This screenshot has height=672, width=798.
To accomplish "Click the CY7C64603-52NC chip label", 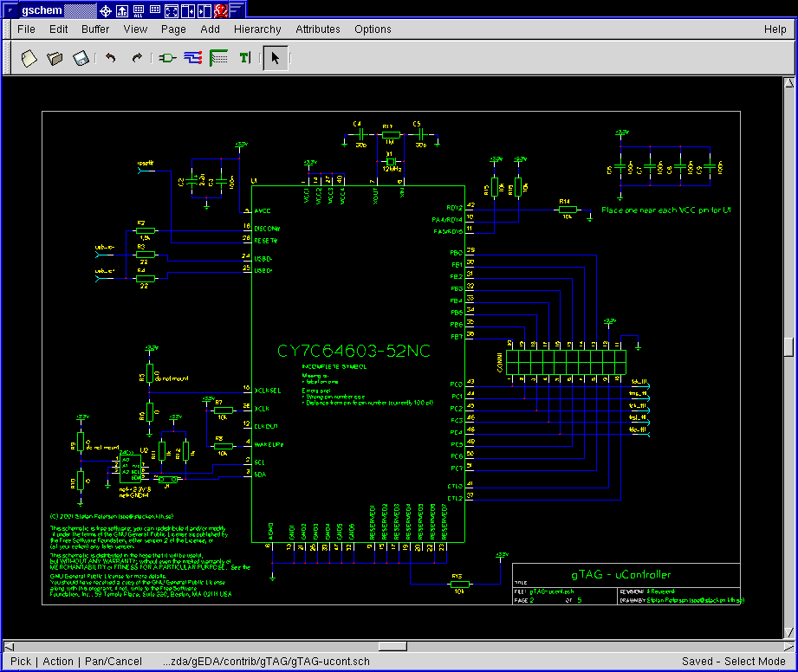I will click(354, 351).
